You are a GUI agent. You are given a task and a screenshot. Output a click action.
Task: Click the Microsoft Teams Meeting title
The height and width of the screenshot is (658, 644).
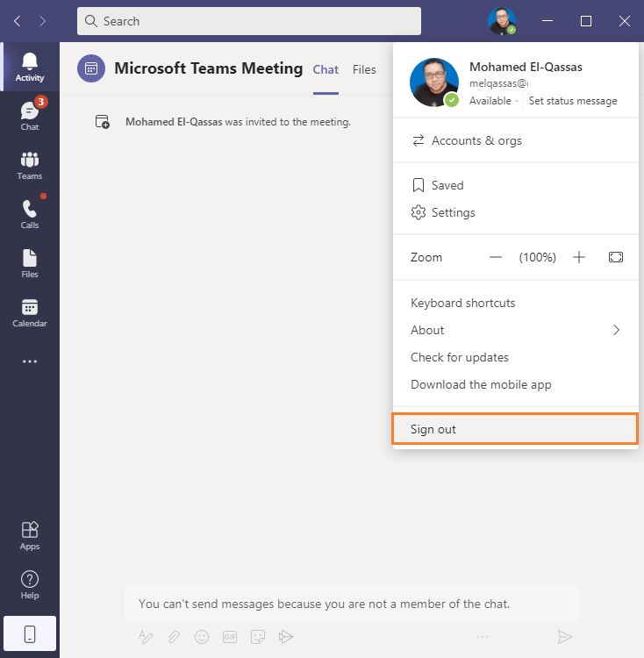(209, 68)
